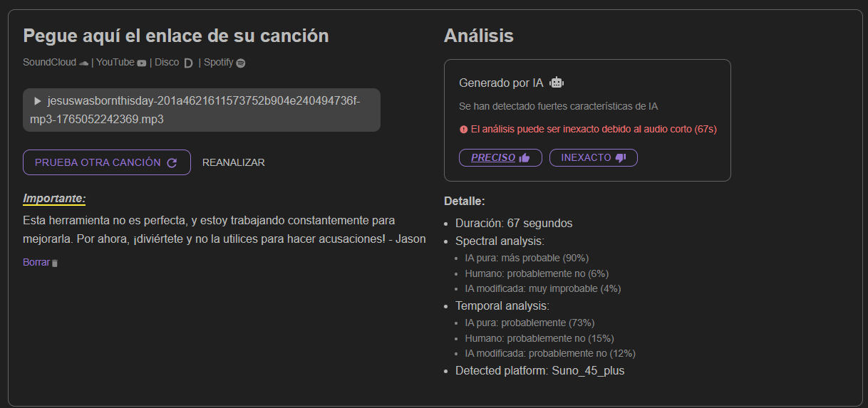Screen dimensions: 868x408
Task: Click the Disco D logo icon
Action: (189, 63)
